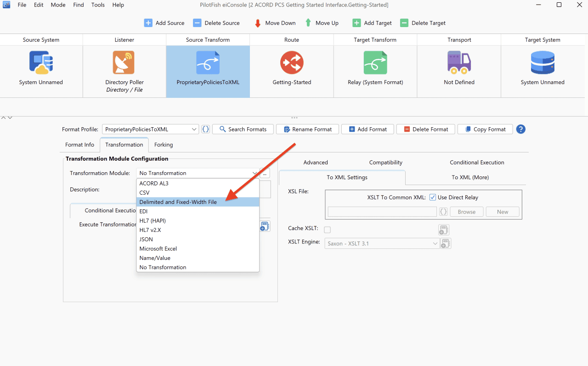This screenshot has height=366, width=588.
Task: Switch to the Forking tab
Action: click(x=164, y=145)
